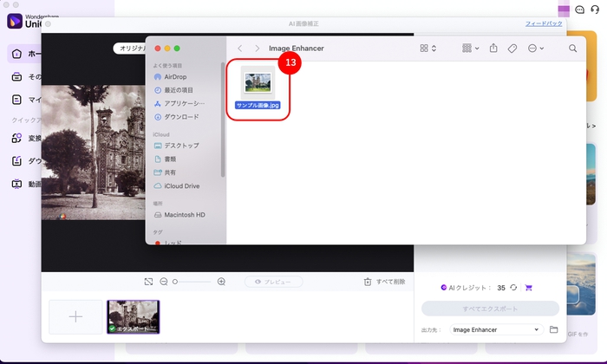
Task: Click the Finder sidebar scrollbar
Action: pyautogui.click(x=223, y=120)
